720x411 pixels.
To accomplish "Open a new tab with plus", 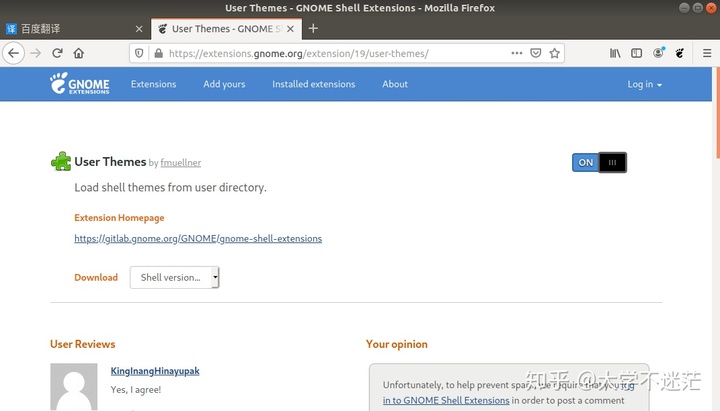I will pos(313,28).
